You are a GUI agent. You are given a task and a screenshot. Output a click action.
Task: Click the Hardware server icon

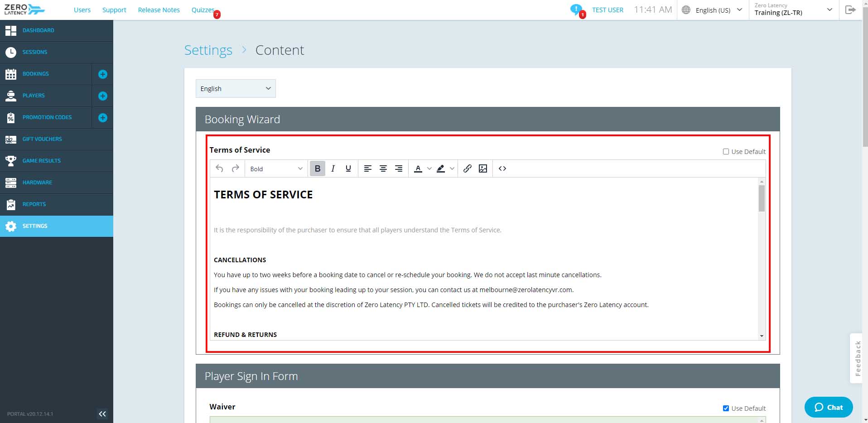[x=11, y=183]
